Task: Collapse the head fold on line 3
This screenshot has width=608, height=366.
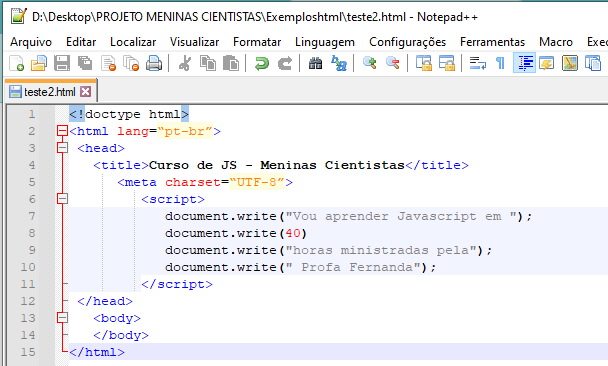Action: point(62,148)
